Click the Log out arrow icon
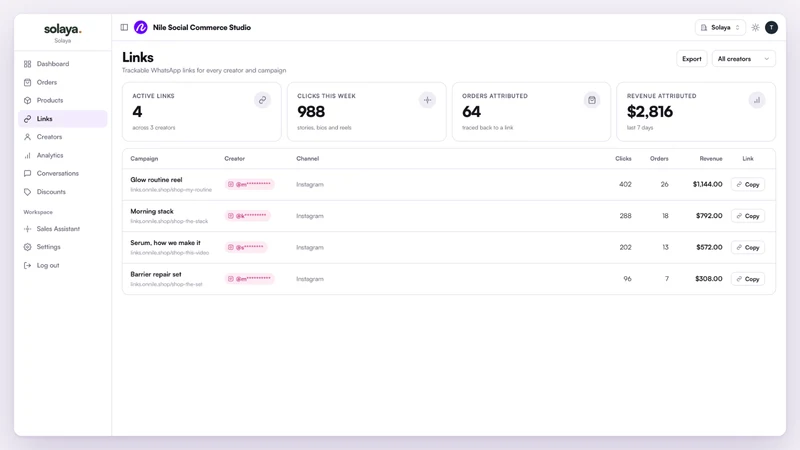The image size is (800, 450). coord(28,265)
